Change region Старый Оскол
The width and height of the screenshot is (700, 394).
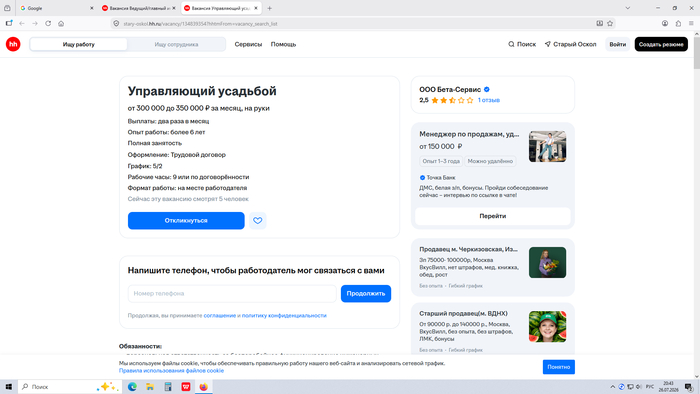pos(571,44)
